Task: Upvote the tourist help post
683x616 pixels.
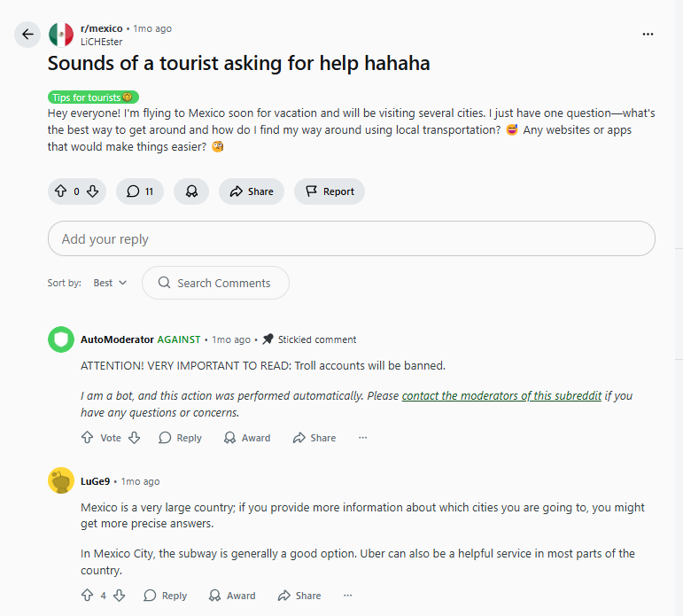Action: pos(61,191)
